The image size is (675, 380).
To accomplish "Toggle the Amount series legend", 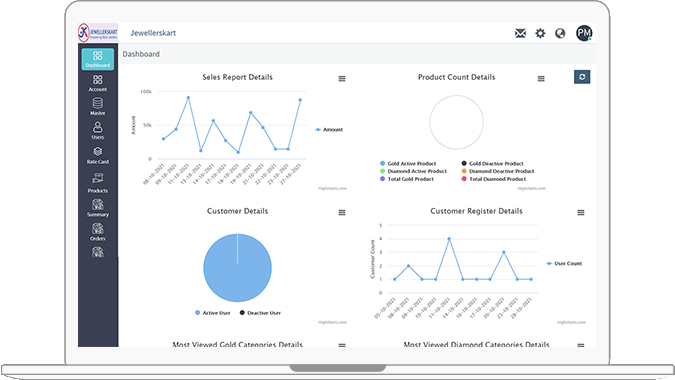I will coord(329,130).
